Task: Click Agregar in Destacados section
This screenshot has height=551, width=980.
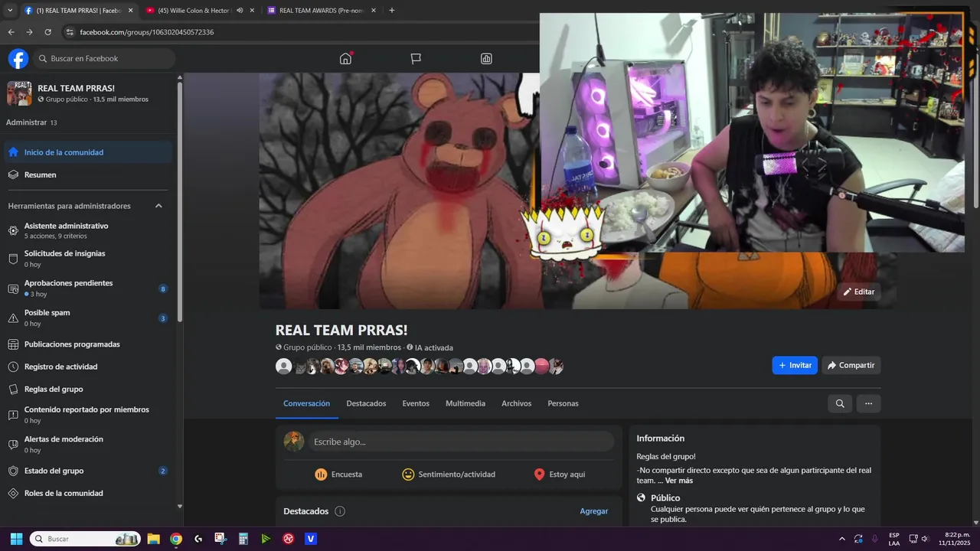Action: click(593, 511)
